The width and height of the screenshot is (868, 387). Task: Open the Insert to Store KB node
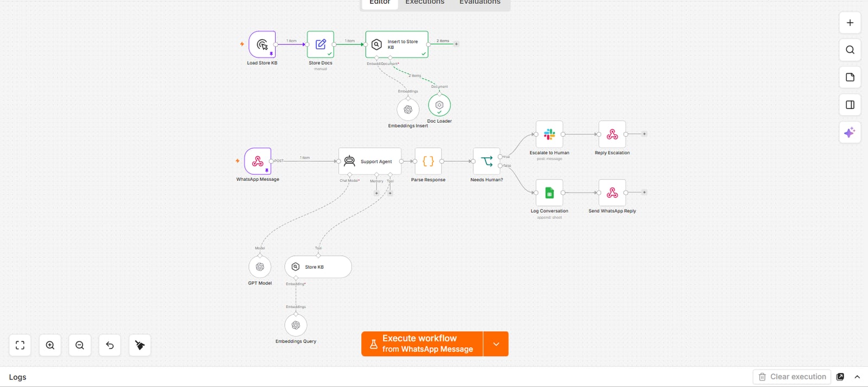tap(397, 44)
